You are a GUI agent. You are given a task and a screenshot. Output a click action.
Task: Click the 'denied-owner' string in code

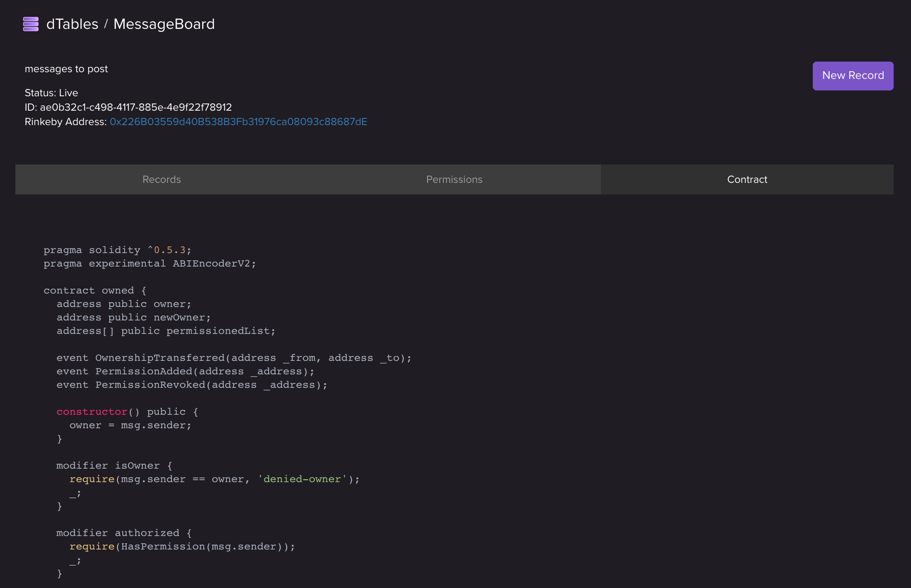click(302, 479)
